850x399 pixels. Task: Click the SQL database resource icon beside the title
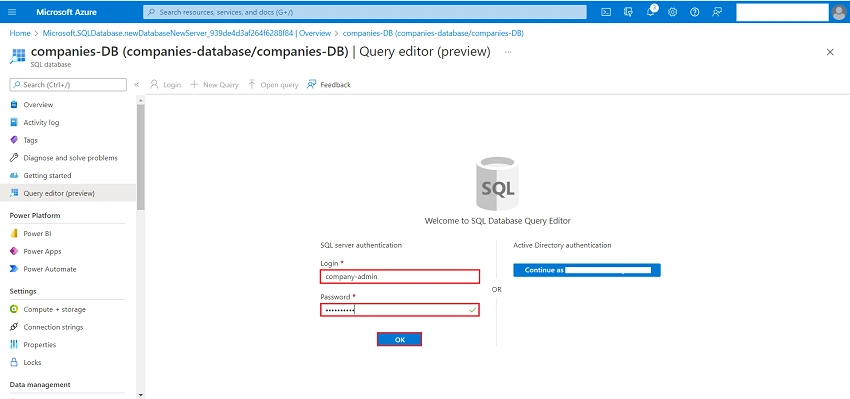pyautogui.click(x=17, y=56)
